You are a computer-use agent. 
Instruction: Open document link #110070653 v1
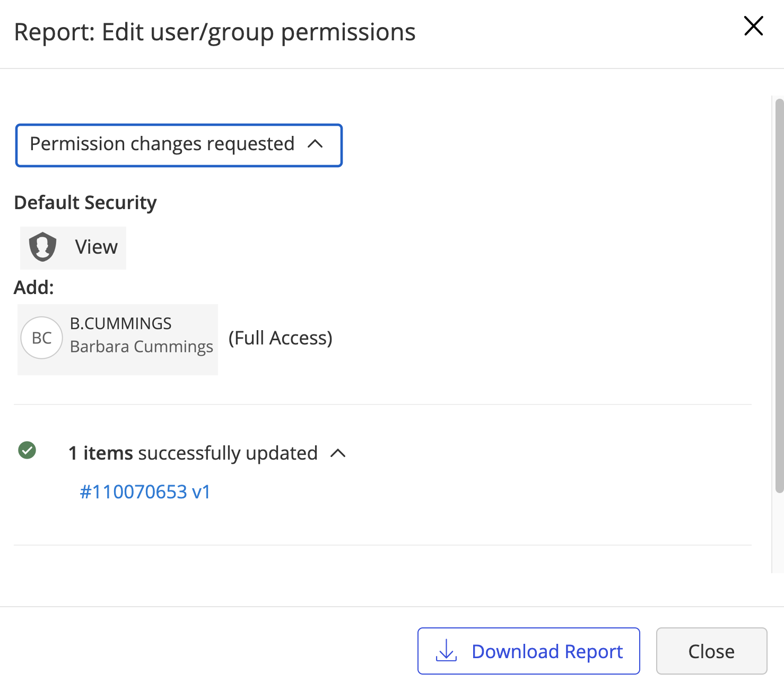click(145, 492)
